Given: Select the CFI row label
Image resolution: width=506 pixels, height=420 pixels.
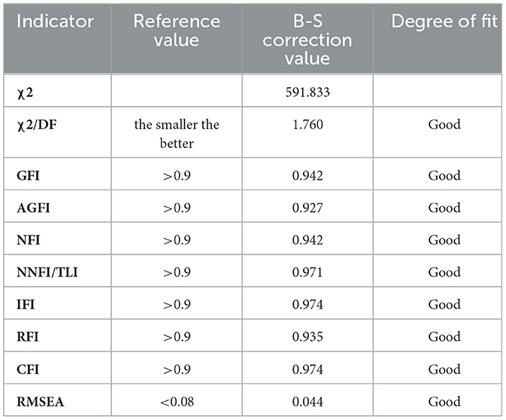Looking at the screenshot, I should [x=28, y=370].
